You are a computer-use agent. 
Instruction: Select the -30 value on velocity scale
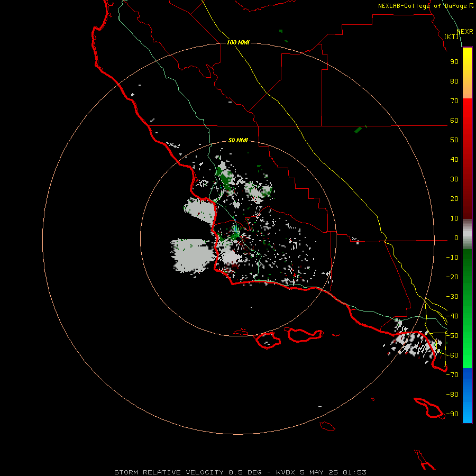point(452,297)
